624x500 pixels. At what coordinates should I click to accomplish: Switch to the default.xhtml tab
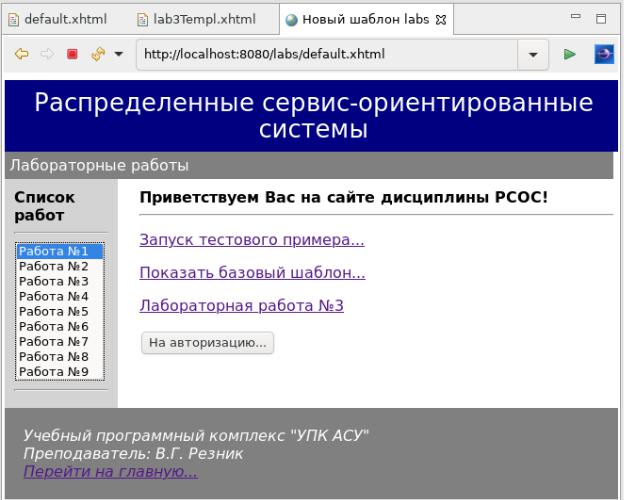(x=58, y=19)
